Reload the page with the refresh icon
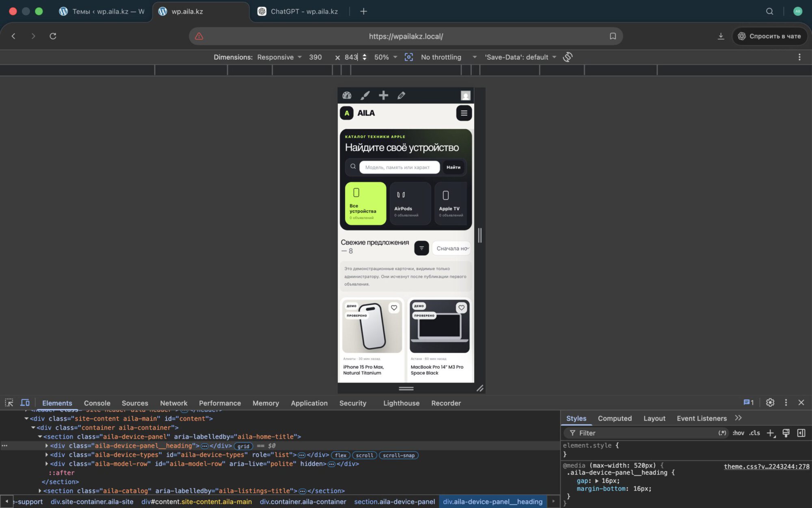Screen dimensions: 812x508 53,36
